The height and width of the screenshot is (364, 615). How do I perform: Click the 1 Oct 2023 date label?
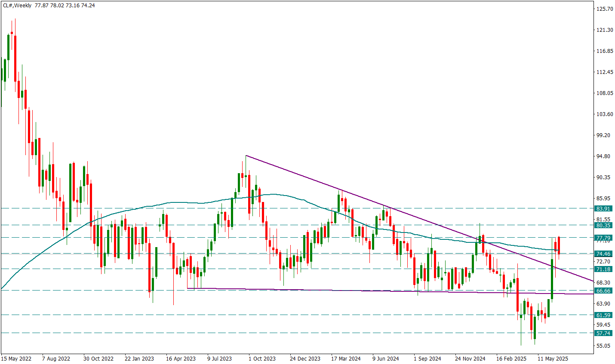(x=262, y=358)
